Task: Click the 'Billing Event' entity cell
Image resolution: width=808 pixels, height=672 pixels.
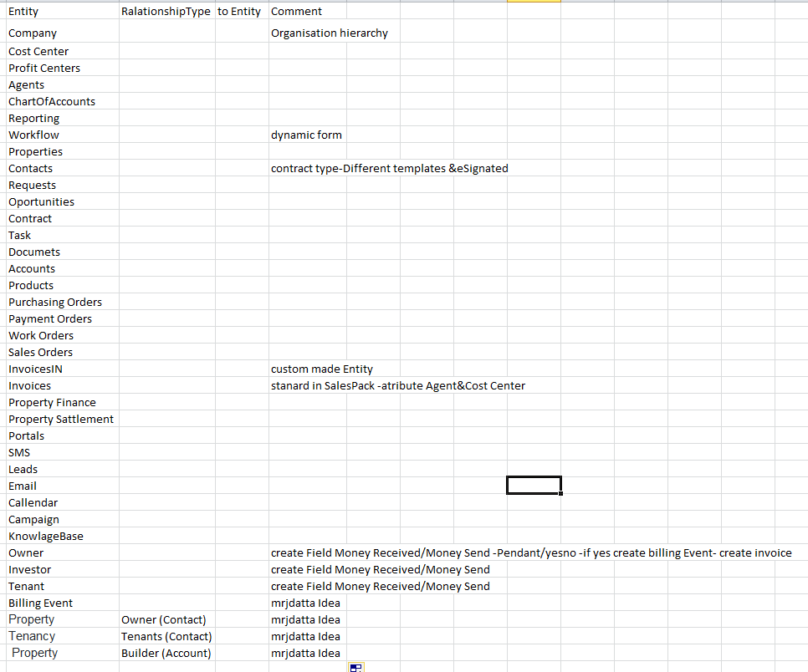Action: 40,603
